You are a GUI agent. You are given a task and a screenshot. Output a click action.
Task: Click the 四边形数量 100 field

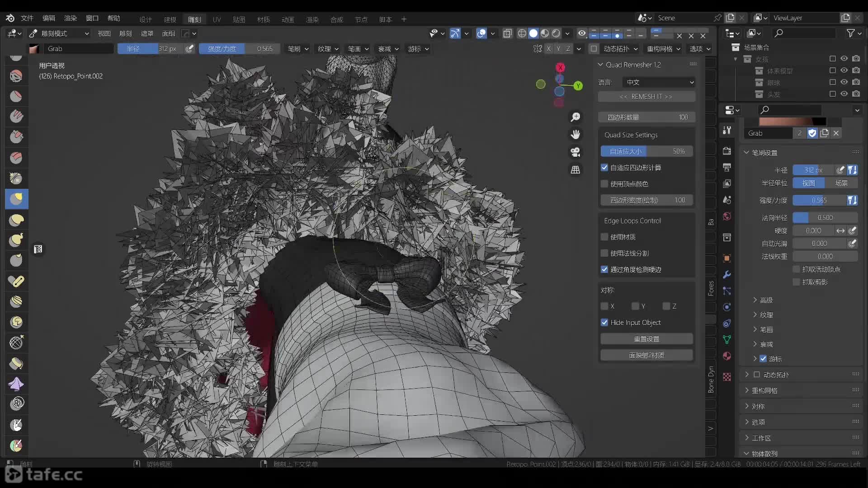(646, 117)
